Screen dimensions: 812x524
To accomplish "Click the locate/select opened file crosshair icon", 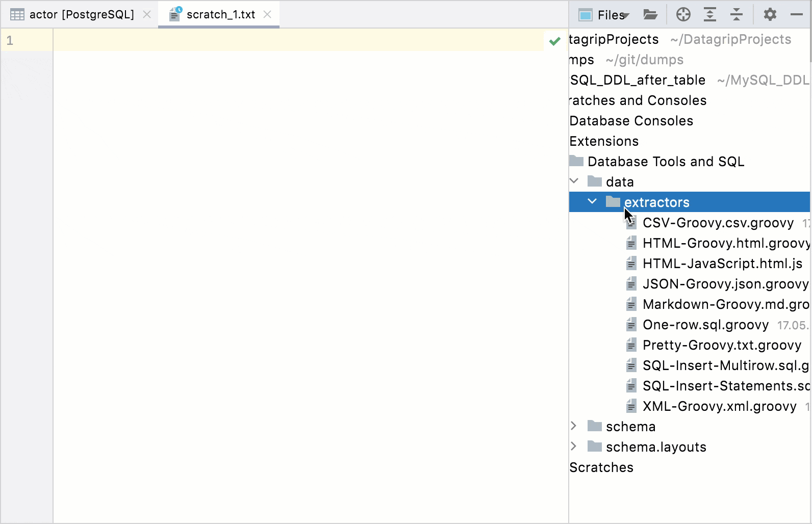I will pyautogui.click(x=683, y=15).
